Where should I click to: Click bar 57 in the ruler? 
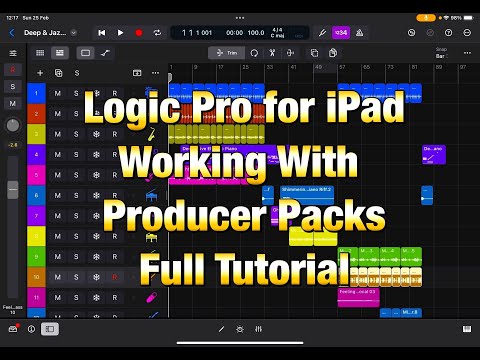point(342,67)
